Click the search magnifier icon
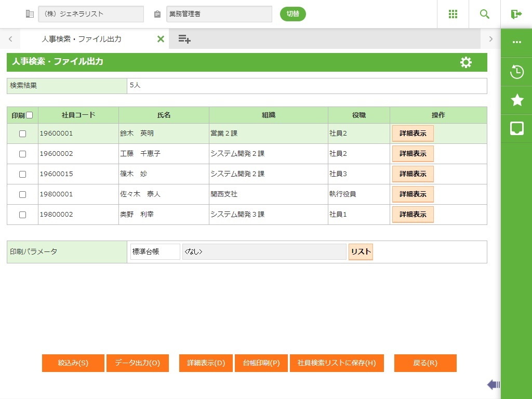Image resolution: width=532 pixels, height=399 pixels. (485, 14)
